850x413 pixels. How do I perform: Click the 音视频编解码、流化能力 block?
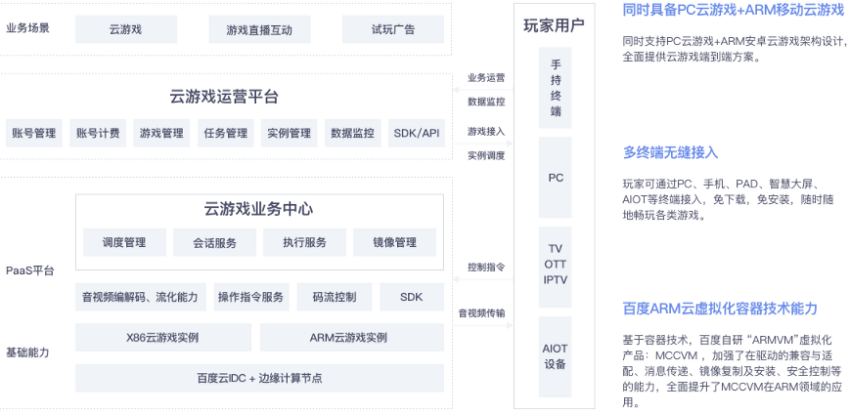click(140, 296)
